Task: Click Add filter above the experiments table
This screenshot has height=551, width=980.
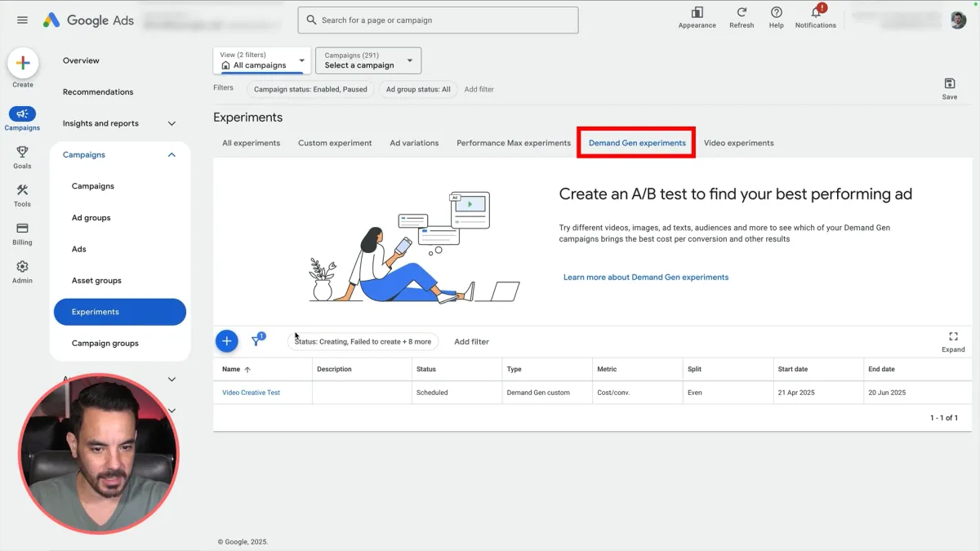Action: (x=471, y=341)
